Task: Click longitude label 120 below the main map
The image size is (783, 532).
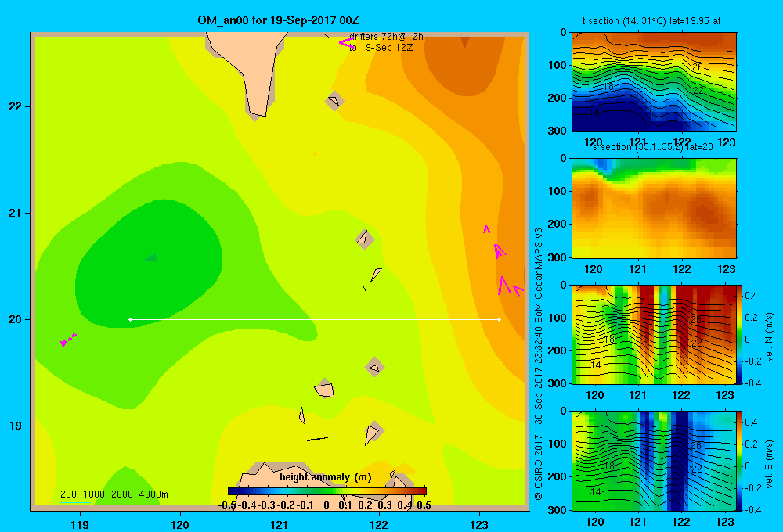Action: click(180, 524)
